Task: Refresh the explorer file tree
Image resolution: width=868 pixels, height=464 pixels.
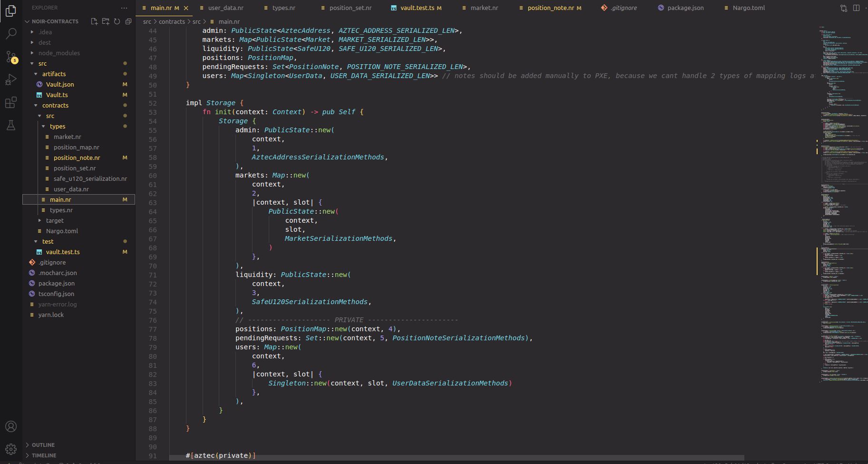Action: click(x=117, y=21)
